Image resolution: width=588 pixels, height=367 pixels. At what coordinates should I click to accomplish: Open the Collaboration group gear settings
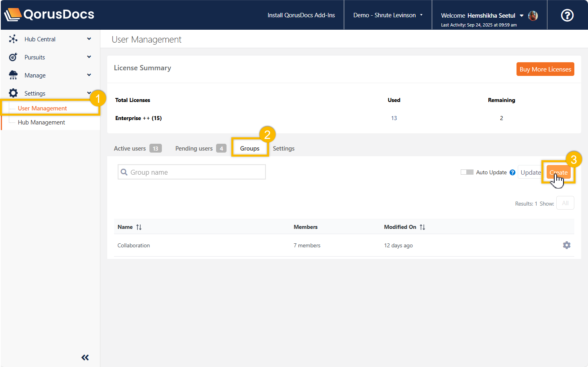(x=566, y=245)
